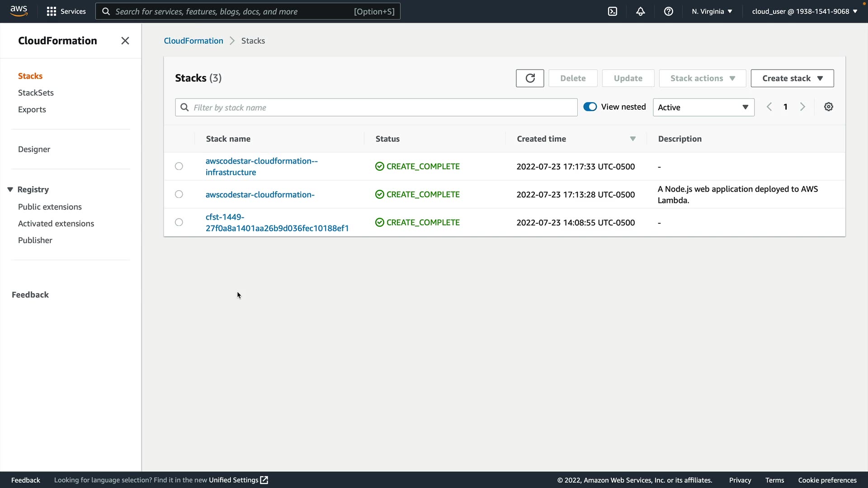Select radio button for cfst-1449 stack
Image resolution: width=868 pixels, height=488 pixels.
click(x=179, y=222)
